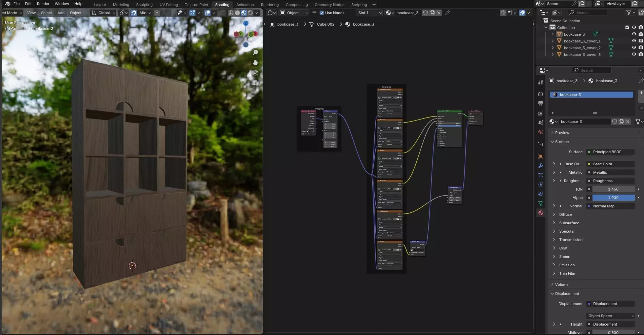
Task: Open the File menu
Action: point(16,4)
